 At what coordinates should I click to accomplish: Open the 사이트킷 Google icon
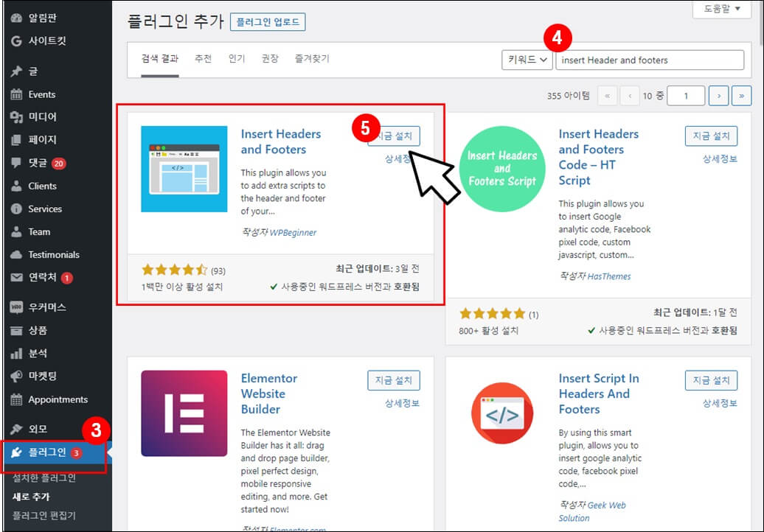16,41
